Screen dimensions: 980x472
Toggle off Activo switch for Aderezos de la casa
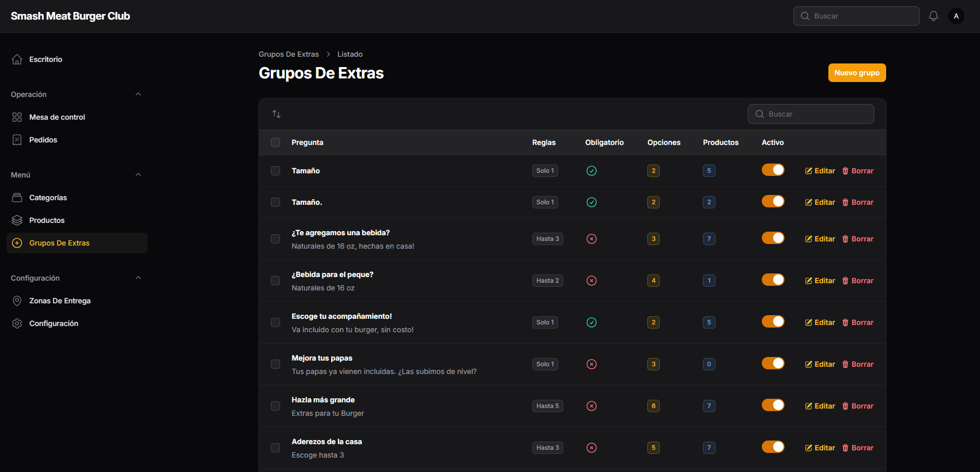773,447
